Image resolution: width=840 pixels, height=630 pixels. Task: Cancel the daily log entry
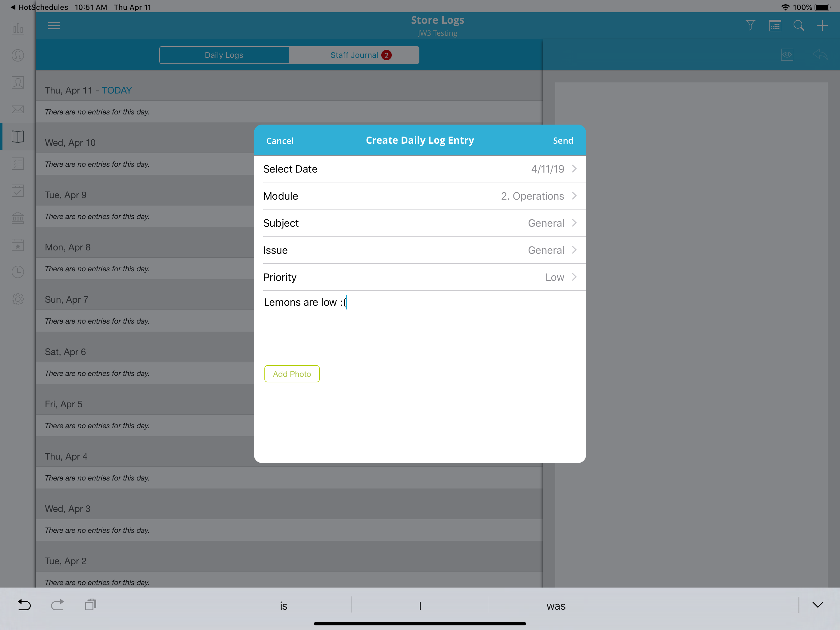pos(280,141)
